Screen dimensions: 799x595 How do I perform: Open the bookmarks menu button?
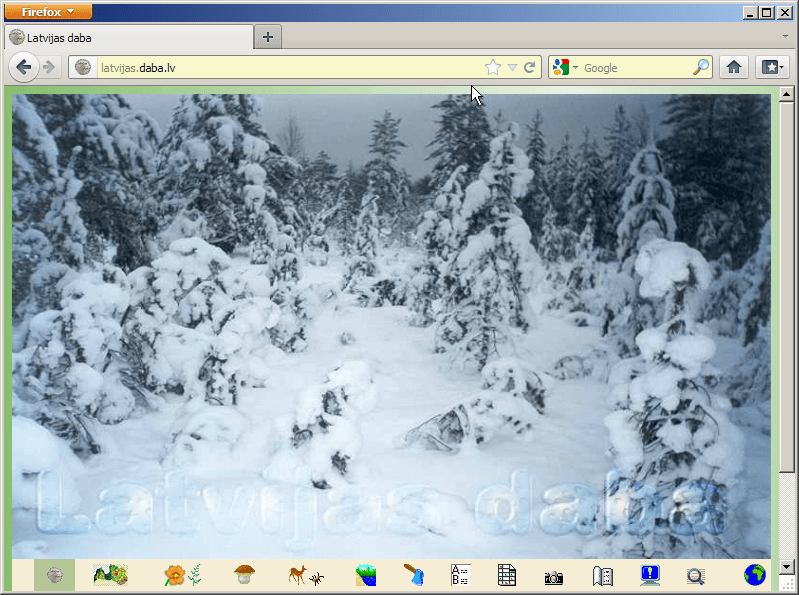[772, 67]
